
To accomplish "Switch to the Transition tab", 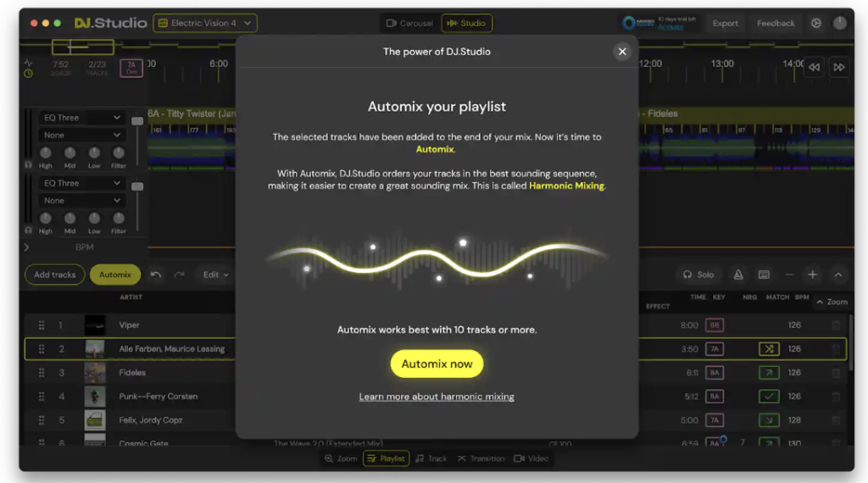I will pyautogui.click(x=481, y=458).
